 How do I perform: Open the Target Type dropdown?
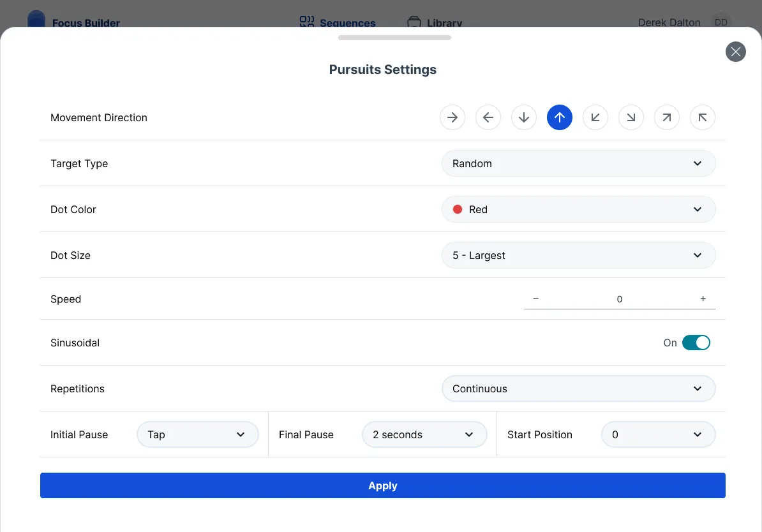pyautogui.click(x=578, y=163)
